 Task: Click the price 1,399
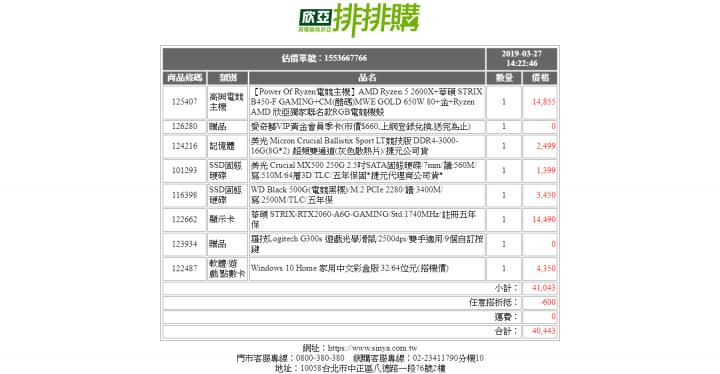tap(546, 170)
